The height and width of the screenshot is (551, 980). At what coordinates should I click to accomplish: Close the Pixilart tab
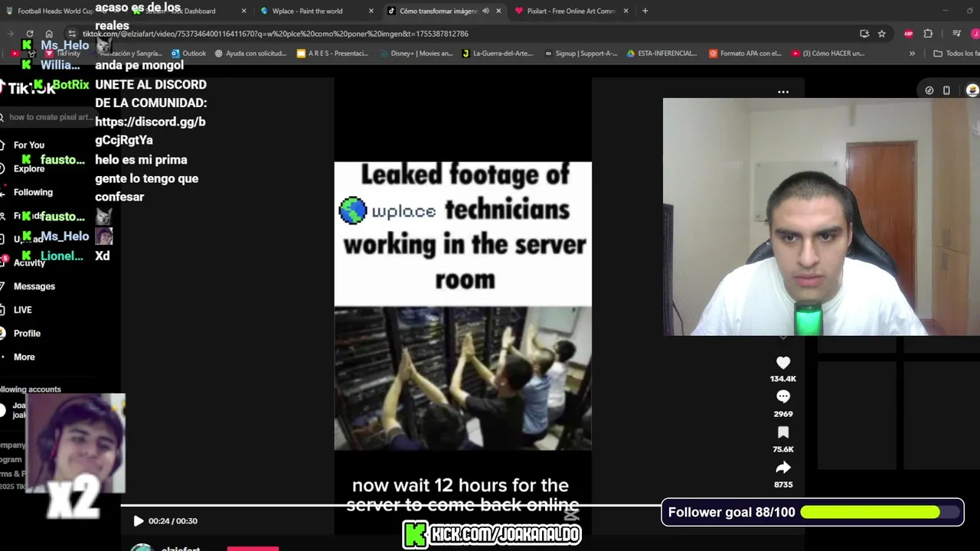point(626,11)
